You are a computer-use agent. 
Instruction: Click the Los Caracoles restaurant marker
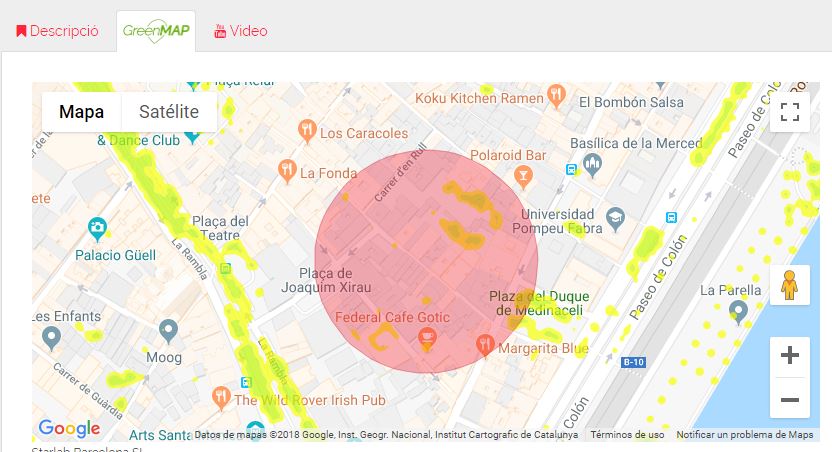tap(307, 132)
